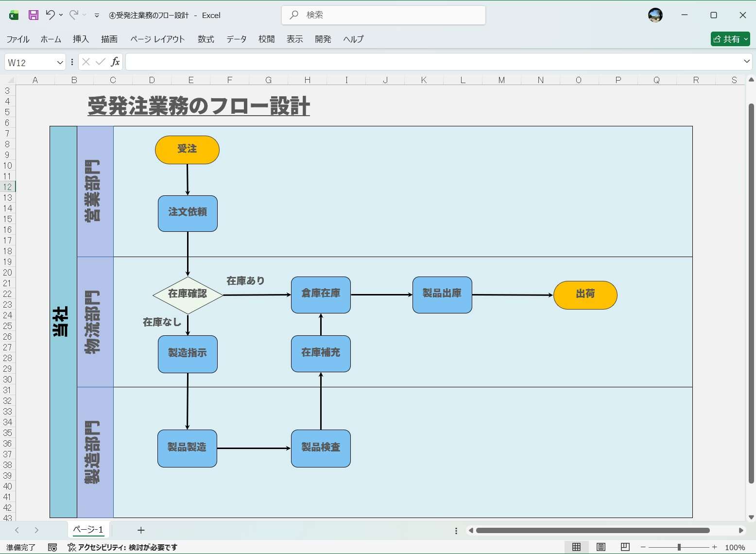Screen dimensions: 756x554
Task: Open the Search box at top
Action: (383, 15)
